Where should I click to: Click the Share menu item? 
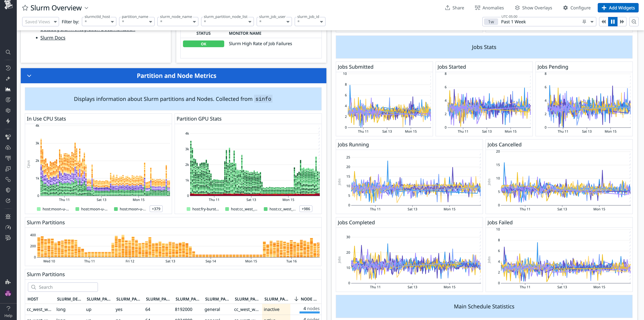tap(454, 8)
